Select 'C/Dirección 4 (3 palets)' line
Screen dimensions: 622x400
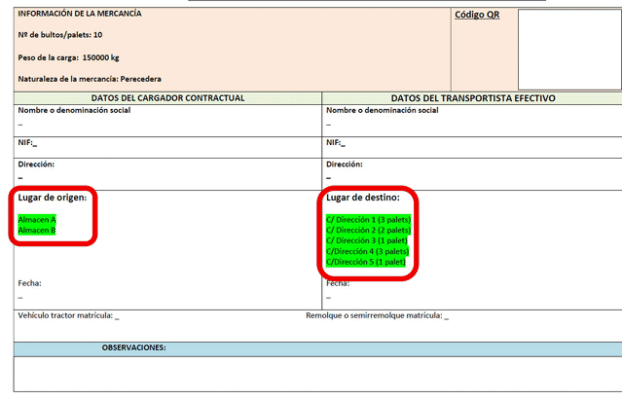[367, 251]
